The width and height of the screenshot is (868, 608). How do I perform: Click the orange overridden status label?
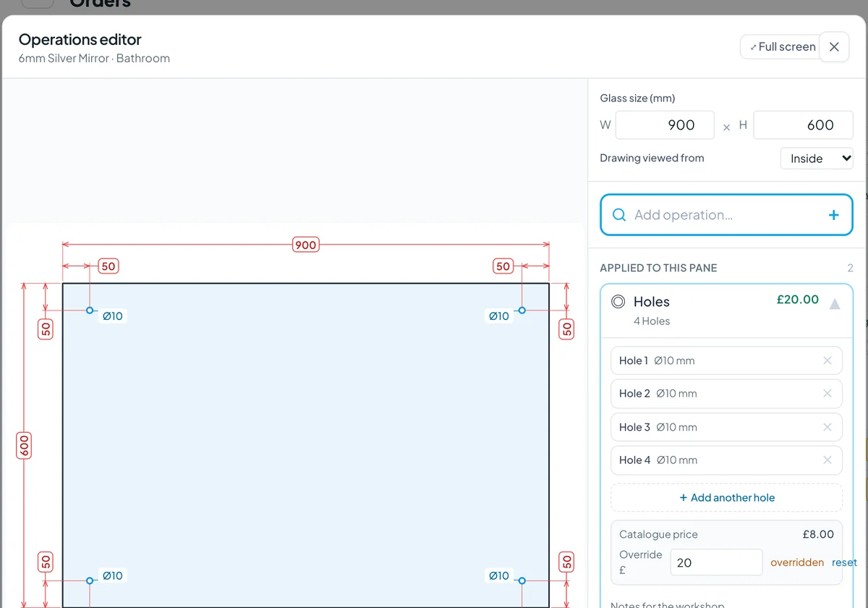click(x=797, y=562)
